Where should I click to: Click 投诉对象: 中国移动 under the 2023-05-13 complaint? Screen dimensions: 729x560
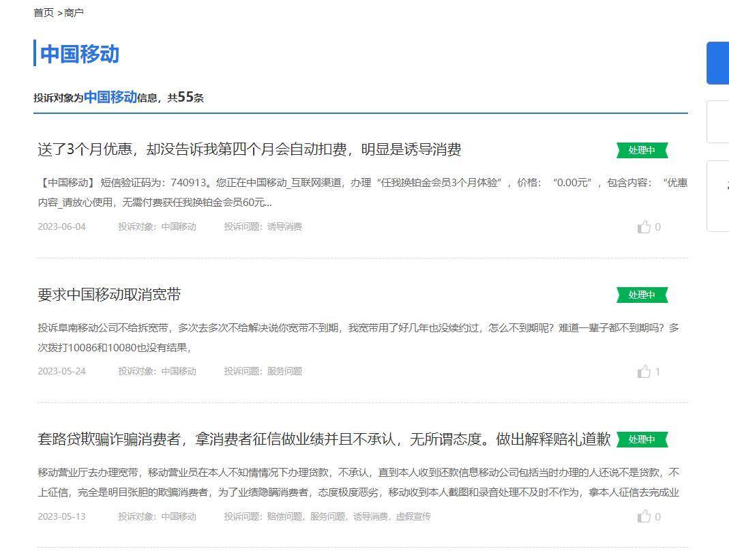157,517
